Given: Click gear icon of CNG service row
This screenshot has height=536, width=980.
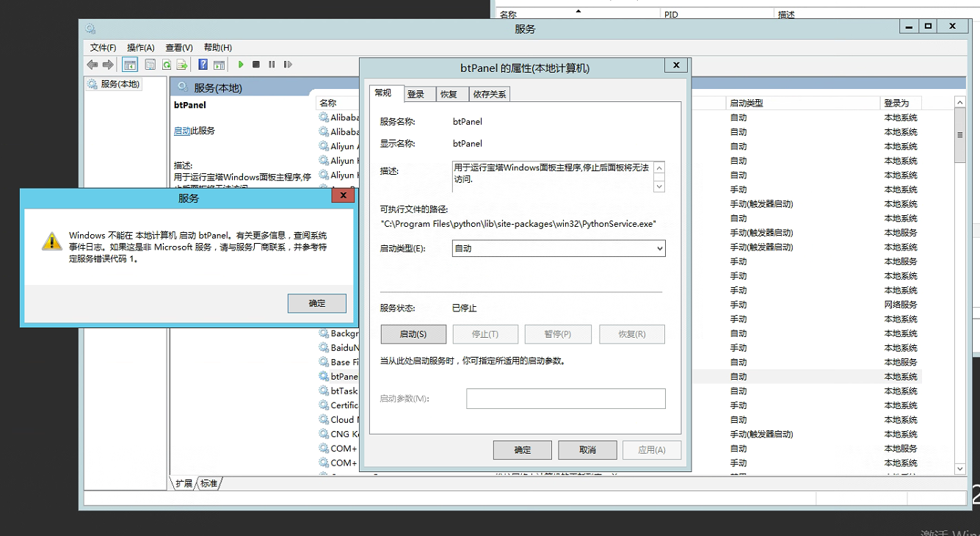Looking at the screenshot, I should [x=324, y=434].
